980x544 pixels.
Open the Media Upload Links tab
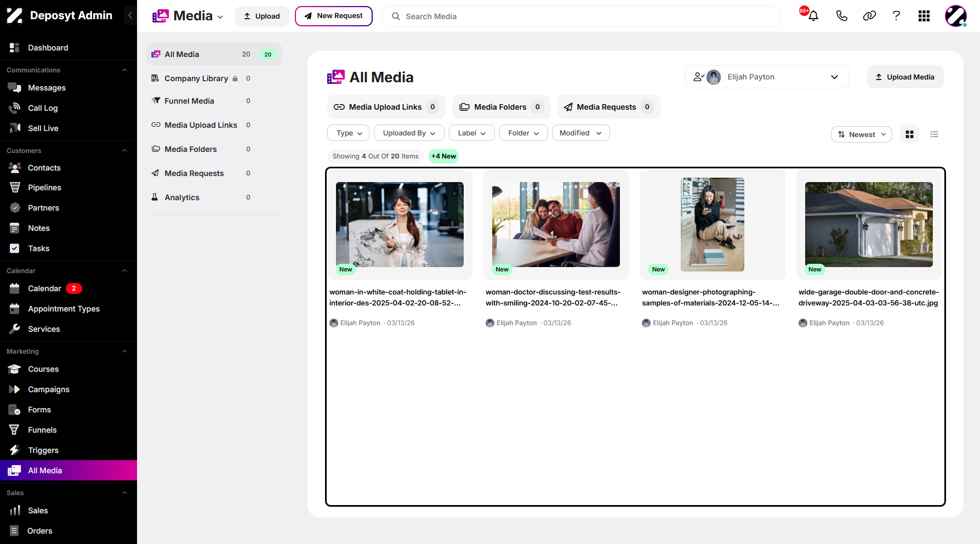(386, 107)
